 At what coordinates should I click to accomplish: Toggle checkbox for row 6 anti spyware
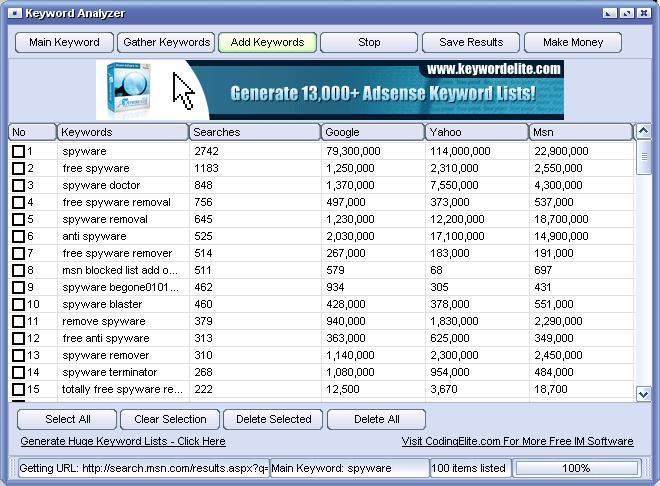[19, 236]
